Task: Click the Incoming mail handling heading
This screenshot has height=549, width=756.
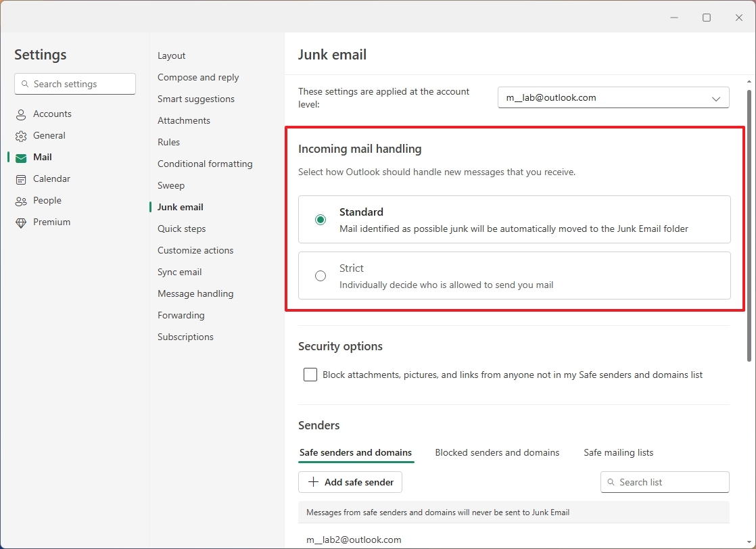Action: (360, 149)
